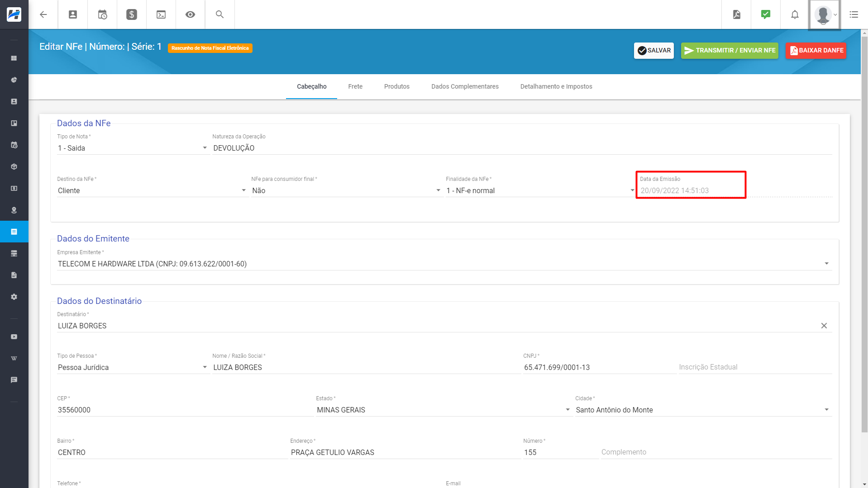Screen dimensions: 868x488
Task: Click BAIXAR DANFE button
Action: tap(816, 51)
